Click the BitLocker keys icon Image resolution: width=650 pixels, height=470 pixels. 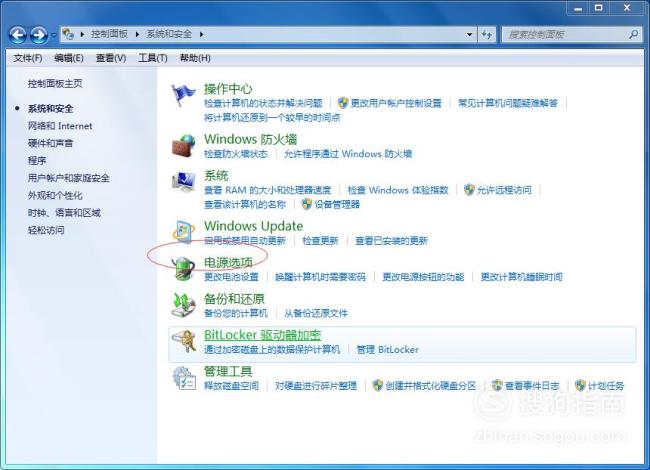184,341
